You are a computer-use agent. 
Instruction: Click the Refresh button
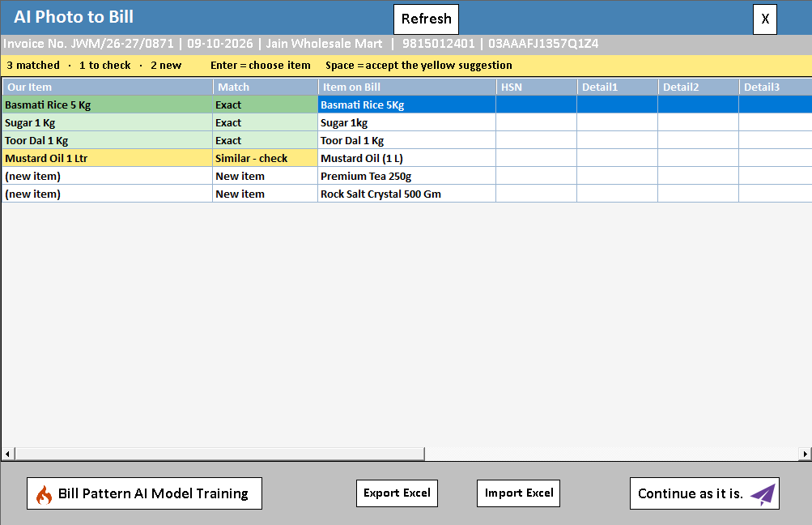click(x=426, y=19)
